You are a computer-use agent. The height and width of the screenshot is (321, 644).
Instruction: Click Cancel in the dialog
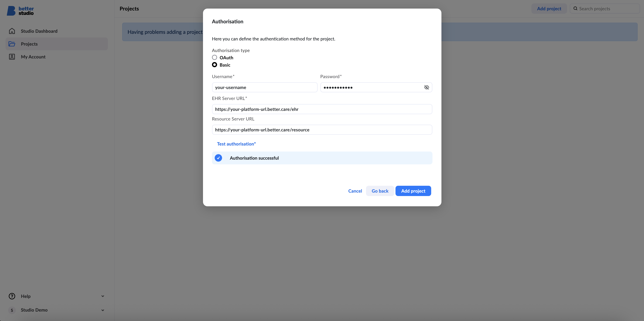pyautogui.click(x=355, y=191)
